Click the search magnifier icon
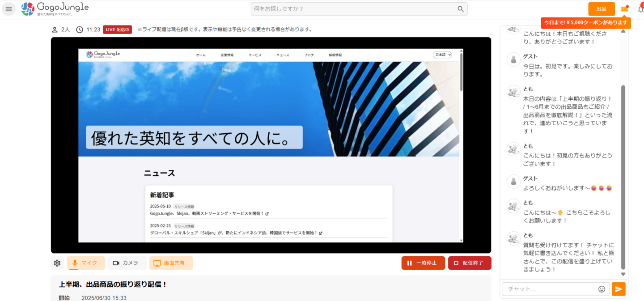 point(461,9)
